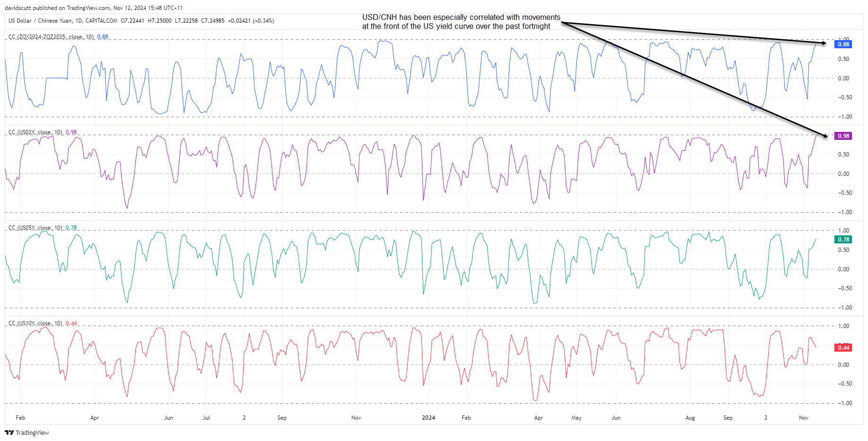This screenshot has height=441, width=868.
Task: Click the davidscutt published on TradingView.com header
Action: [94, 8]
